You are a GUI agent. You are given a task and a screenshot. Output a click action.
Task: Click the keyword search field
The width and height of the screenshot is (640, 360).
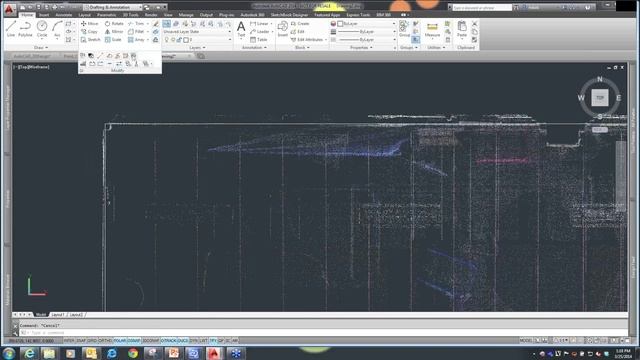tap(482, 8)
